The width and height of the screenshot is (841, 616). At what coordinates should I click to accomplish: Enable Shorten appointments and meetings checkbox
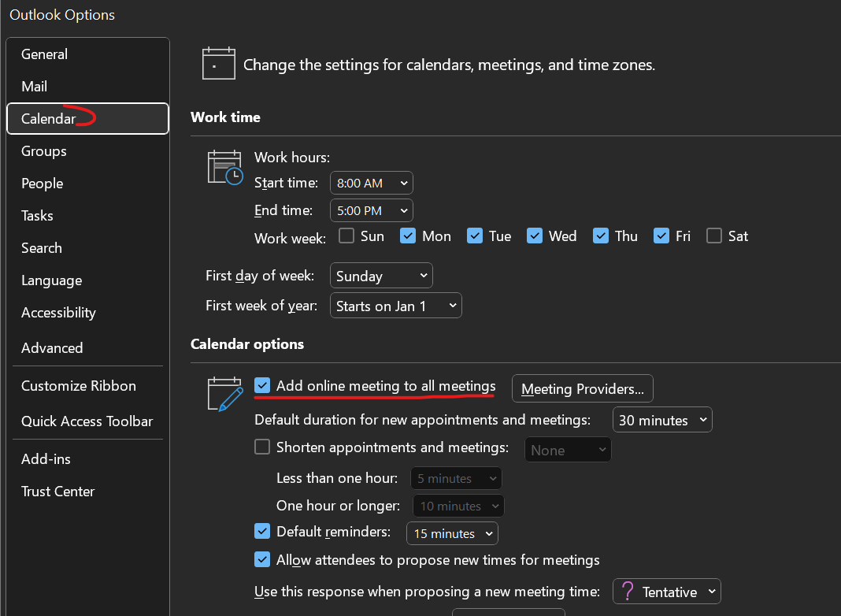262,447
